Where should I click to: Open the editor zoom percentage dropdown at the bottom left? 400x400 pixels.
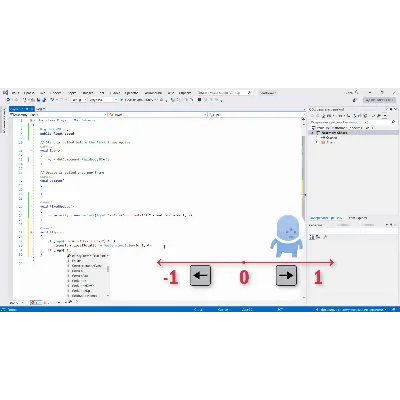coord(17,303)
